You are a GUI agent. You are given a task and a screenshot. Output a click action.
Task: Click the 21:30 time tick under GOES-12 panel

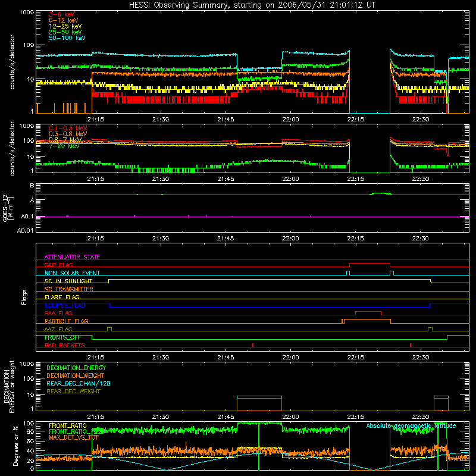pos(161,239)
